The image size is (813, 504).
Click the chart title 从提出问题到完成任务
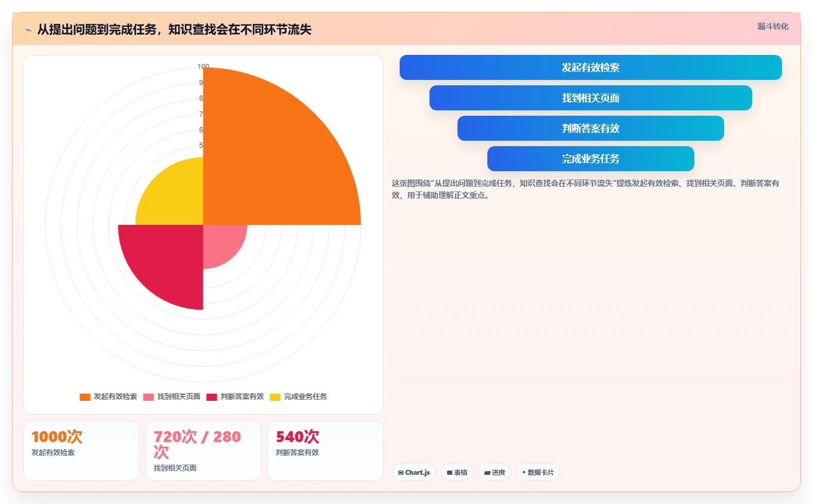point(174,30)
